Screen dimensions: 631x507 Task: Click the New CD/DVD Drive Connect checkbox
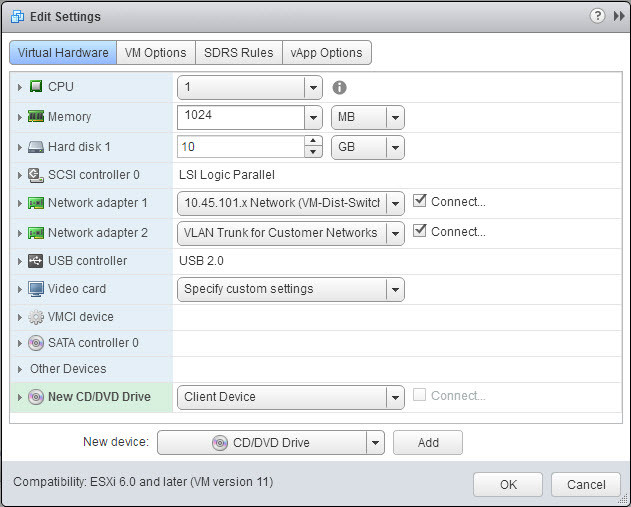coord(420,395)
